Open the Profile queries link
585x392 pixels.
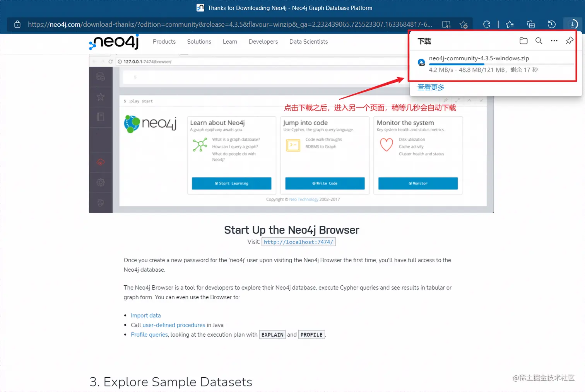149,335
